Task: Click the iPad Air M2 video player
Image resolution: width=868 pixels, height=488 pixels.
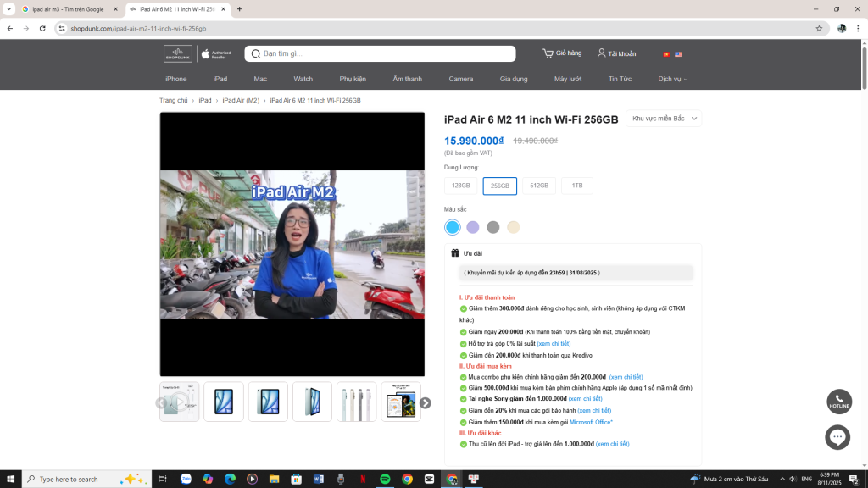Action: 292,245
